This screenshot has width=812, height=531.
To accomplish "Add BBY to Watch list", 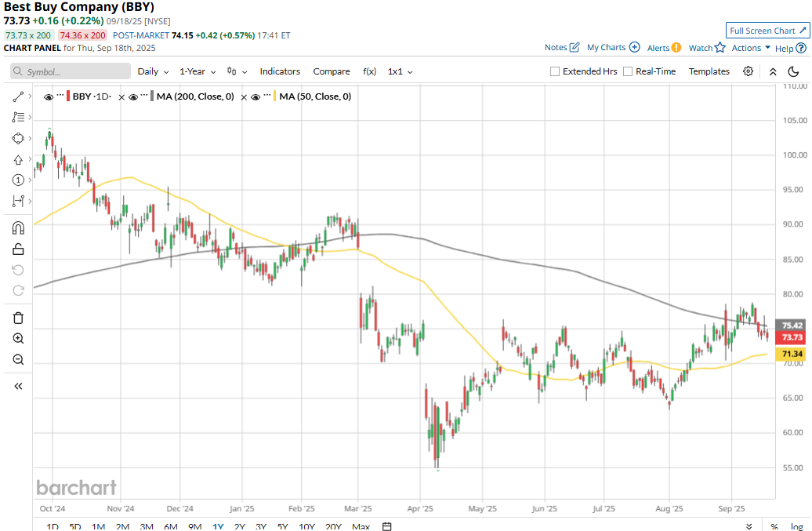I will point(707,48).
